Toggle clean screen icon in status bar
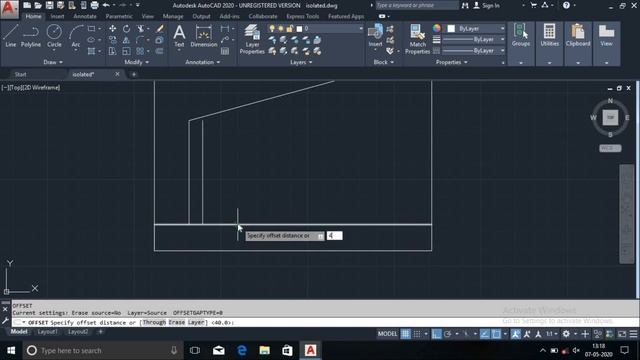Viewport: 640px width, 360px height. 622,334
